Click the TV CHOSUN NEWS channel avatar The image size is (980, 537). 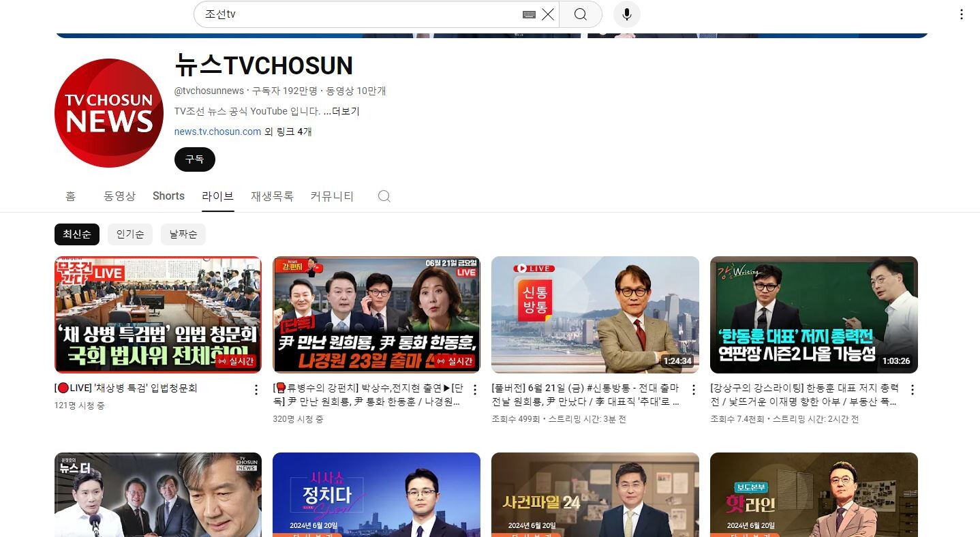(109, 113)
